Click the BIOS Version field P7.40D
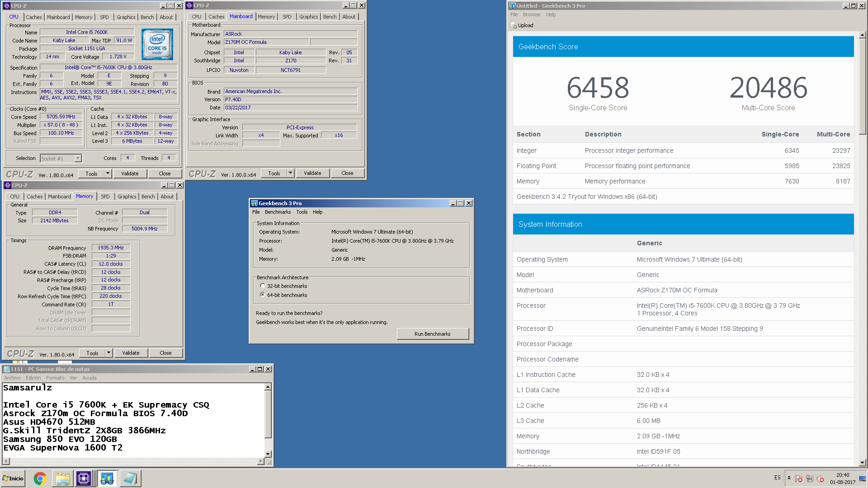 [x=290, y=99]
